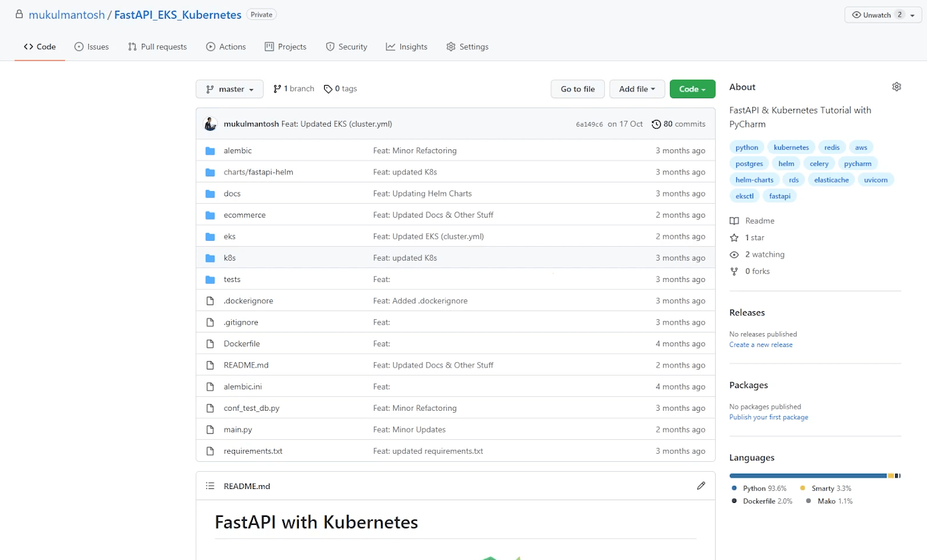This screenshot has width=927, height=560.
Task: Open the Insights tab
Action: coord(406,46)
